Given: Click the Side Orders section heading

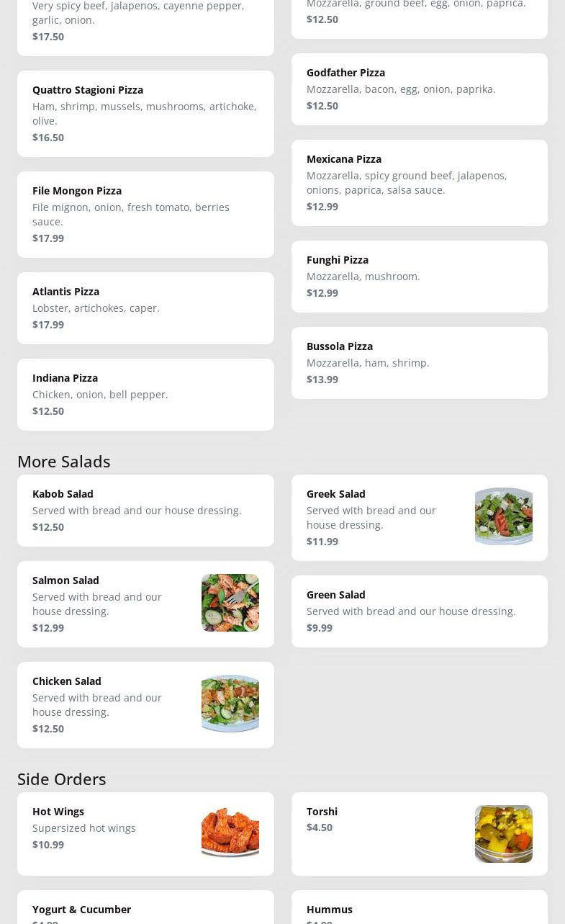Looking at the screenshot, I should click(62, 779).
